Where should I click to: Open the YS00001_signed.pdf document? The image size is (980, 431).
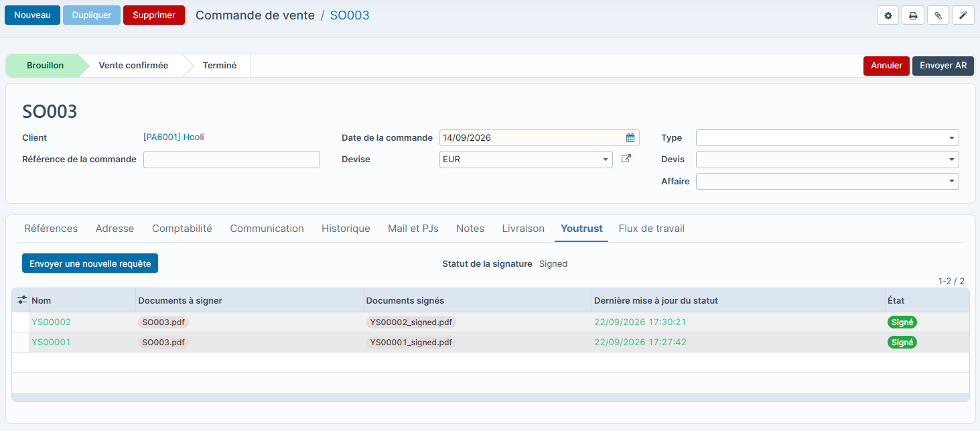pos(411,343)
